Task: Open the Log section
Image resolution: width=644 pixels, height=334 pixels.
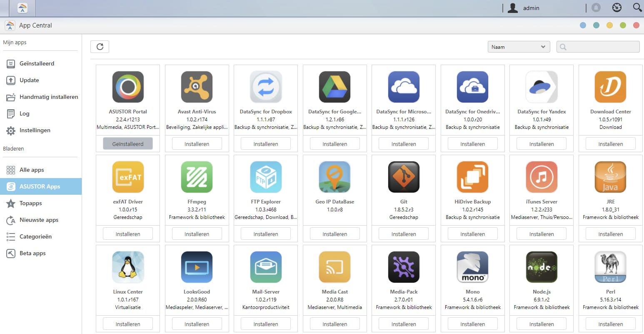Action: (x=41, y=113)
